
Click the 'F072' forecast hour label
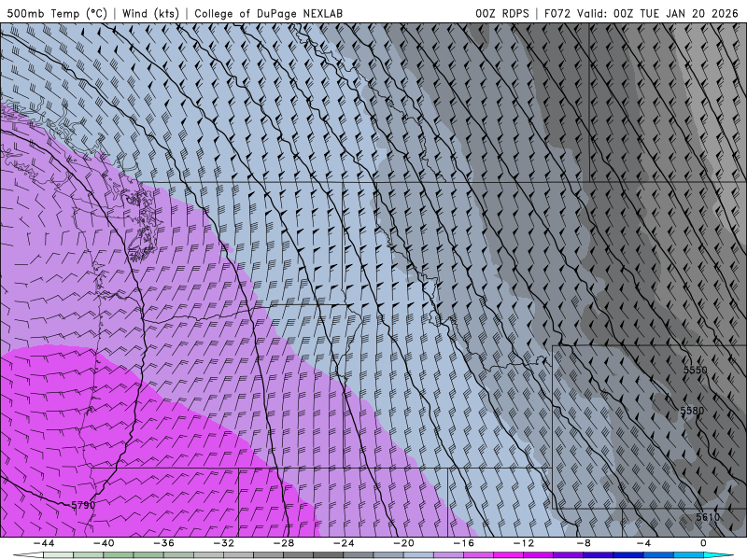coord(557,13)
